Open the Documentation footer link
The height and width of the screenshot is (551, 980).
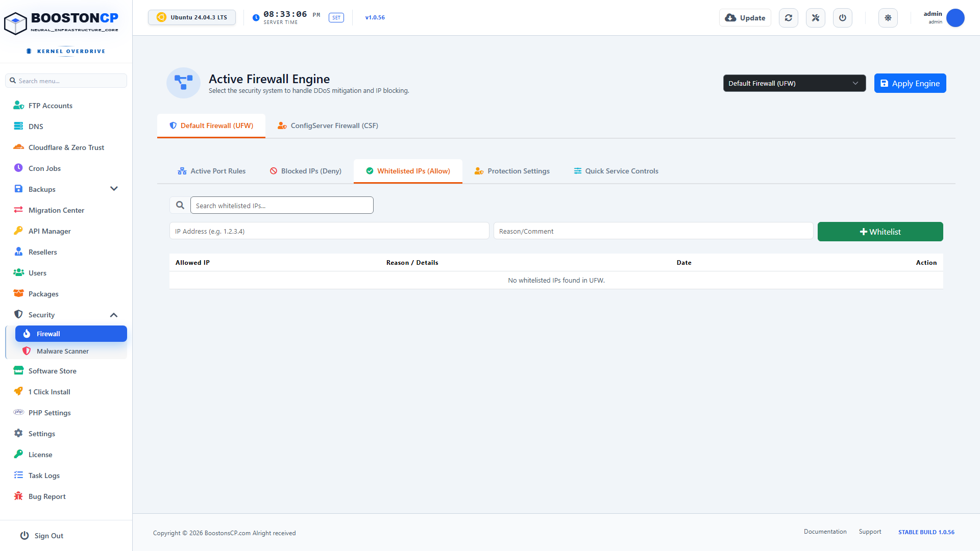825,532
